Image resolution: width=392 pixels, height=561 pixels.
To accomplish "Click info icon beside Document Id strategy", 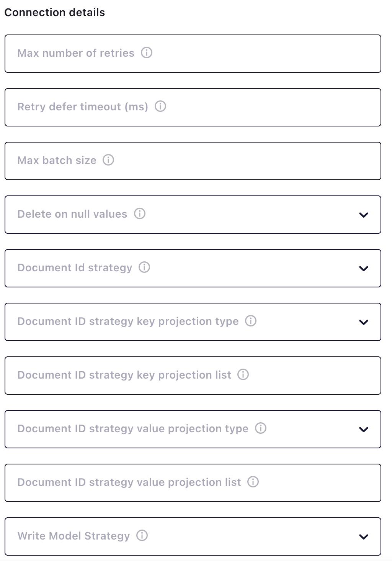I will point(144,267).
